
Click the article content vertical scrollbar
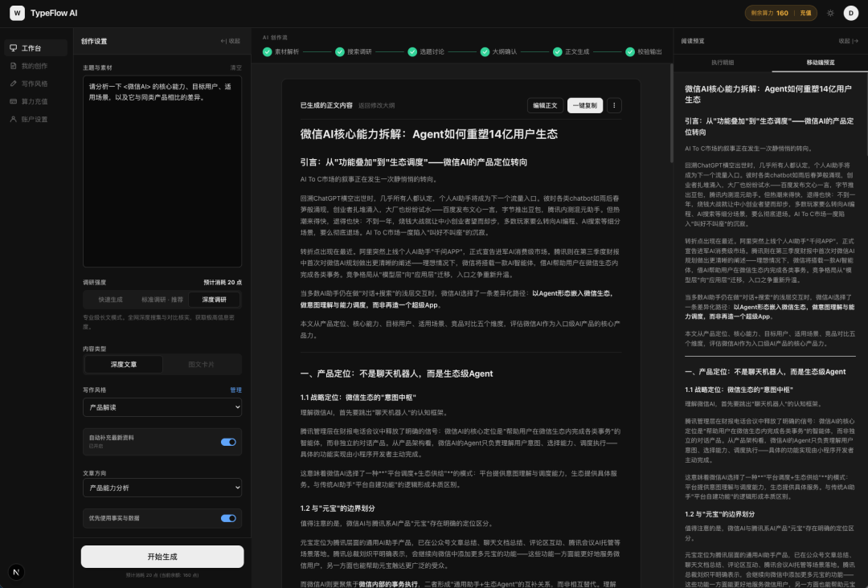[671, 113]
